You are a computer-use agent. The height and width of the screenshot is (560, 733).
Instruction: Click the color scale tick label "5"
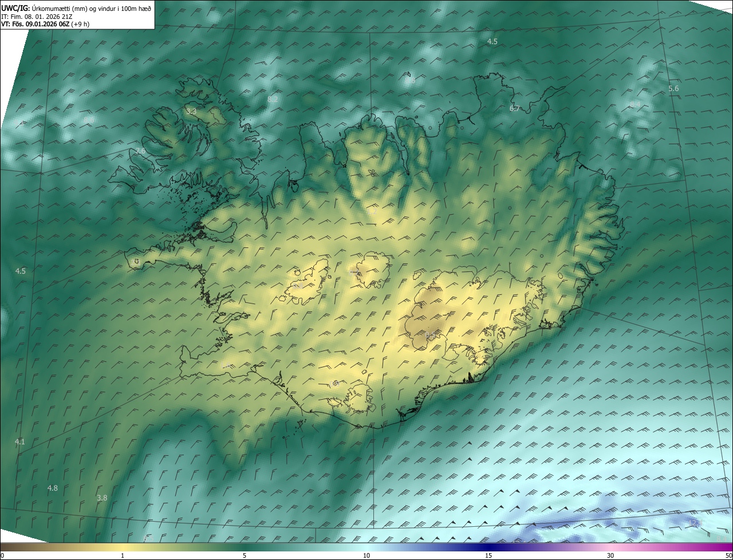click(245, 556)
